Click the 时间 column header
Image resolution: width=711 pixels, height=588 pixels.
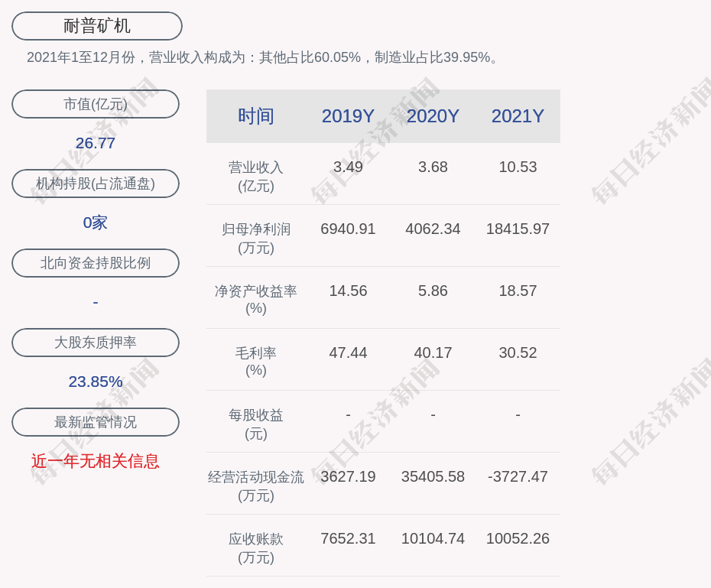256,116
